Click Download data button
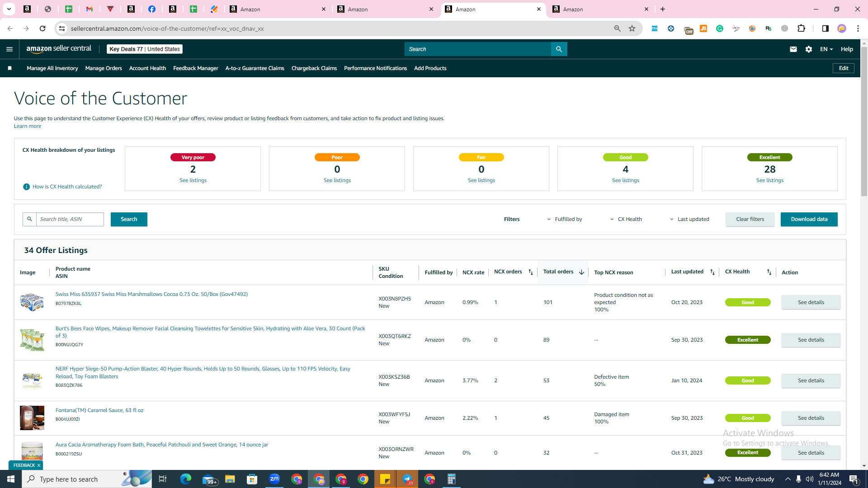868x488 pixels. click(809, 219)
